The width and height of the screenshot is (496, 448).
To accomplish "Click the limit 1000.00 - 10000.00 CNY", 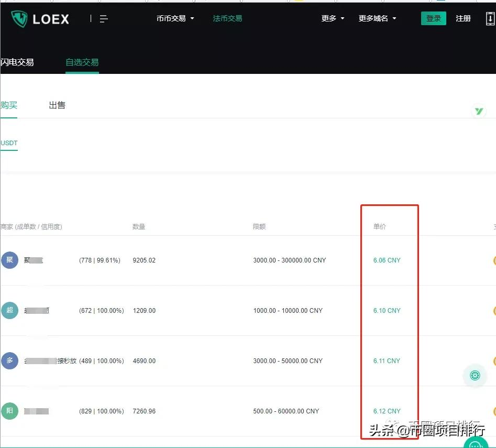I will tap(288, 310).
